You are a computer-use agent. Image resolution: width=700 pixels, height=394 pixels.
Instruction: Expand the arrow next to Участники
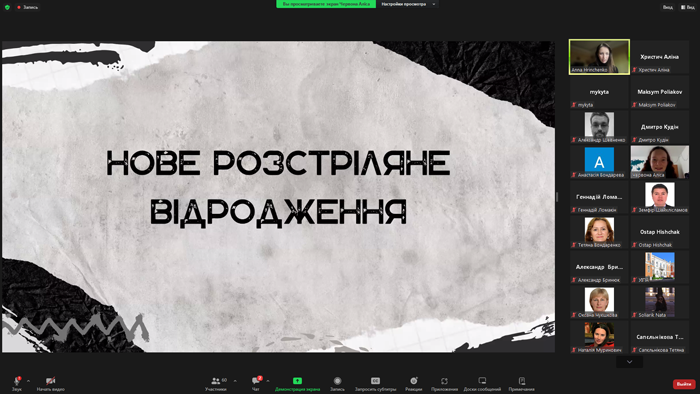[x=235, y=381]
